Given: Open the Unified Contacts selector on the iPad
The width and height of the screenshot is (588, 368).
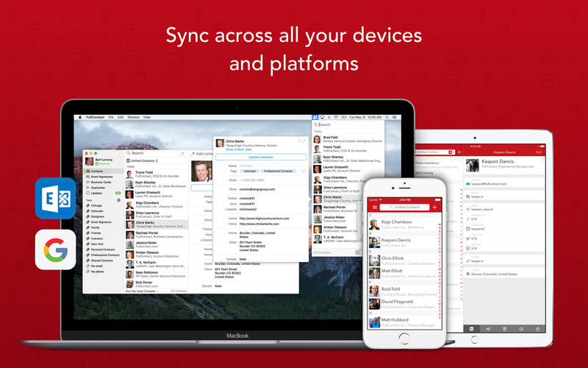Looking at the screenshot, I should [x=435, y=152].
